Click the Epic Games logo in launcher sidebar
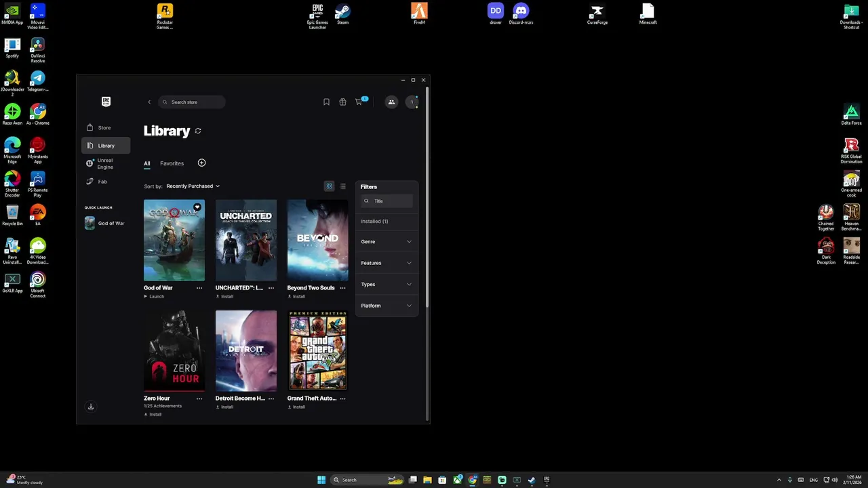This screenshot has height=488, width=868. tap(106, 102)
